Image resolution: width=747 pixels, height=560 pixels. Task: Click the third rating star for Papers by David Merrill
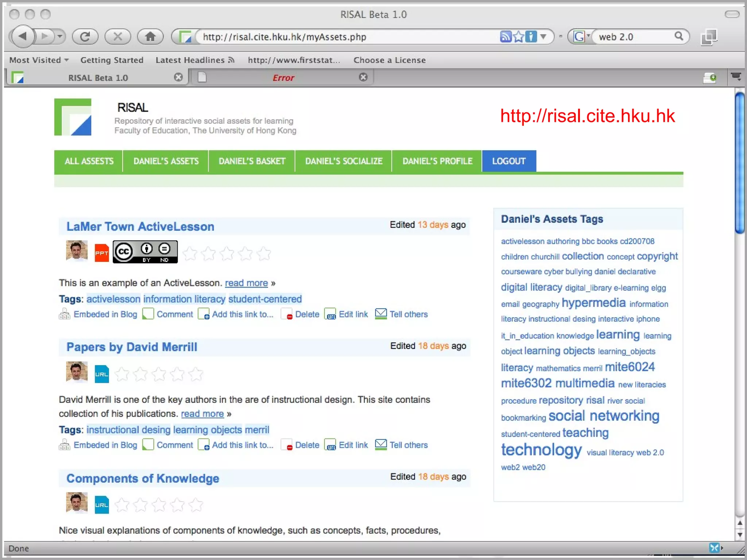tap(159, 374)
